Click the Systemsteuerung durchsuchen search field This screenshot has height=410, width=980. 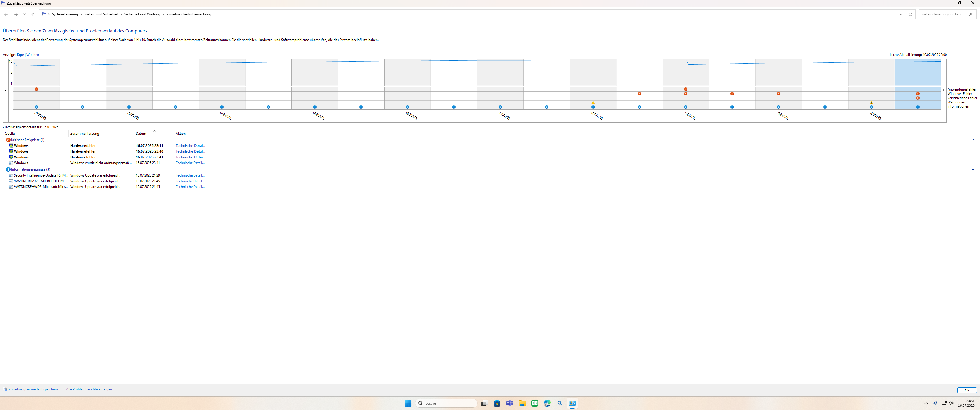pyautogui.click(x=943, y=14)
